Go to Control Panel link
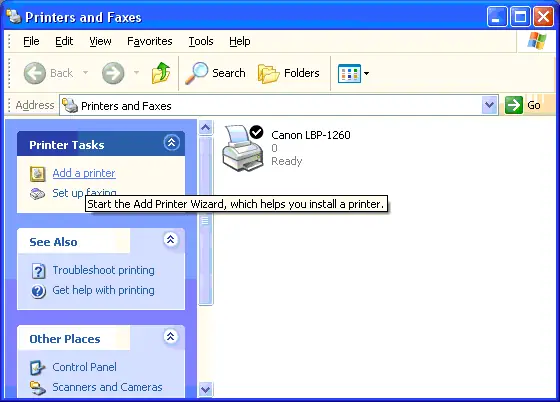The image size is (560, 402). click(x=84, y=367)
